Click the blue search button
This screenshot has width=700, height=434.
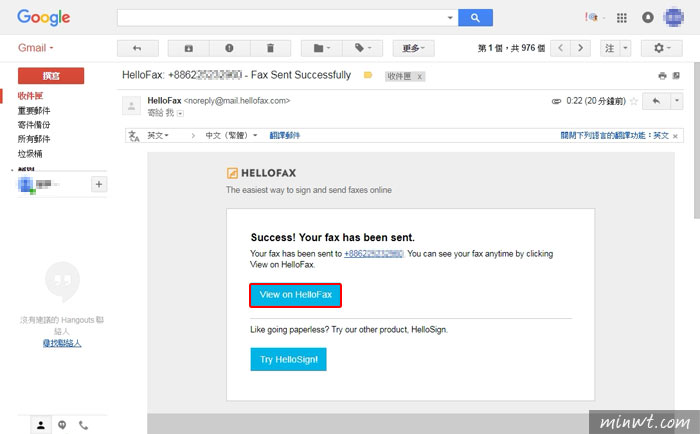tap(475, 18)
